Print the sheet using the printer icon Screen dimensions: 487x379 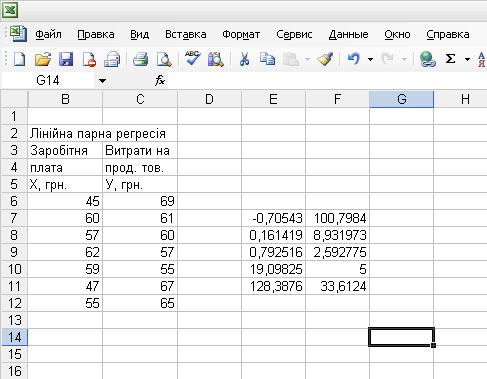140,59
